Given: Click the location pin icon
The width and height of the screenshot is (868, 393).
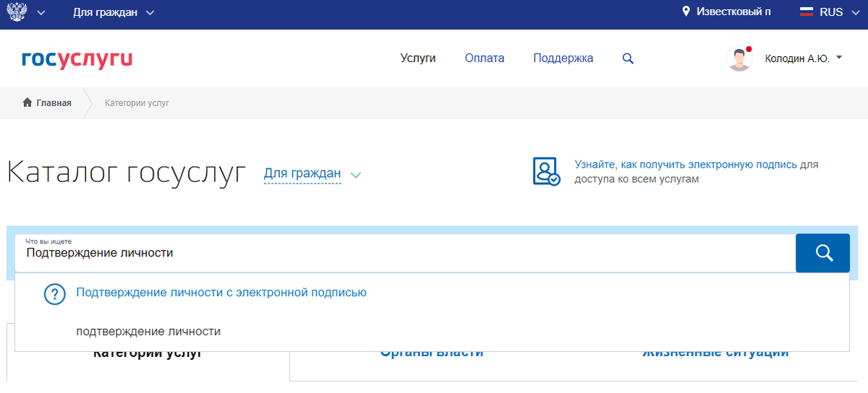Looking at the screenshot, I should pos(686,12).
